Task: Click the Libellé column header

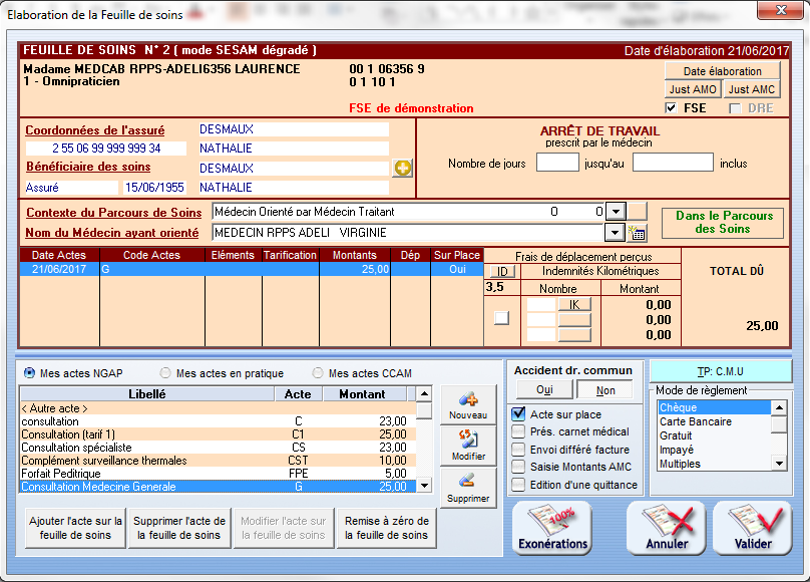Action: pyautogui.click(x=147, y=394)
